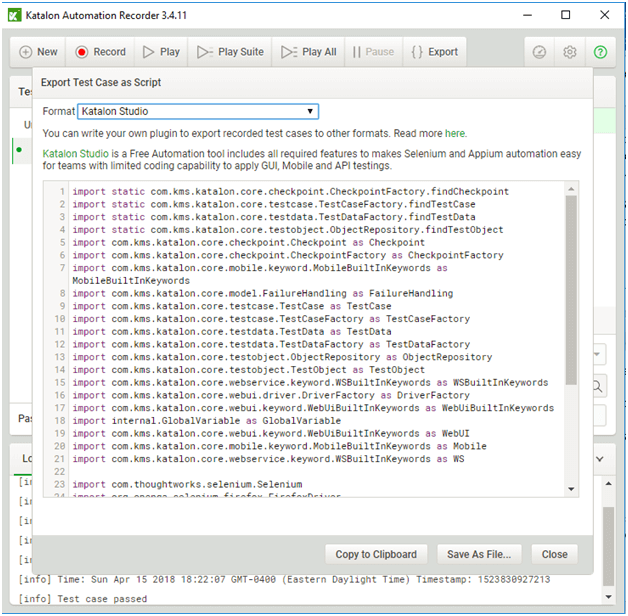Click Save As File... button
This screenshot has width=628, height=616.
[479, 554]
